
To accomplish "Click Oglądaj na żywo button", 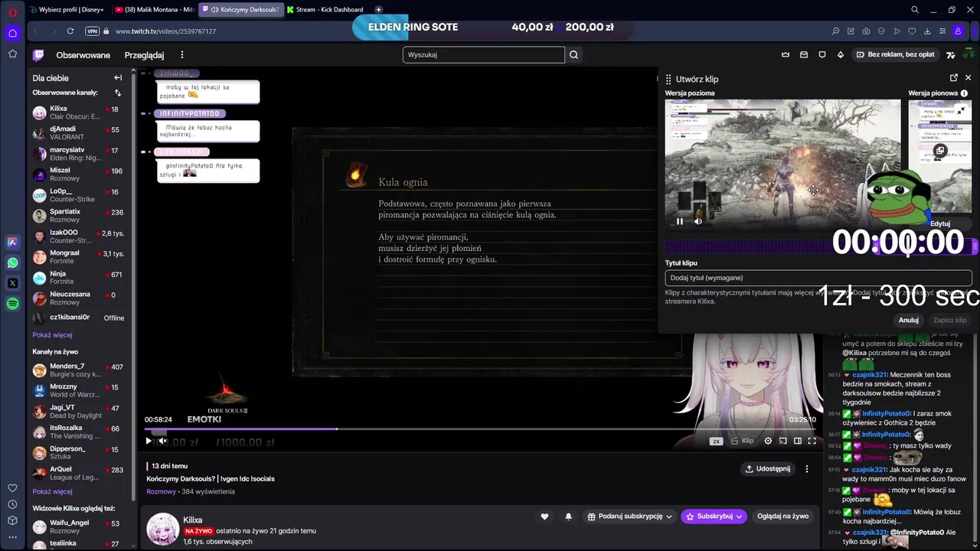I will pyautogui.click(x=782, y=517).
